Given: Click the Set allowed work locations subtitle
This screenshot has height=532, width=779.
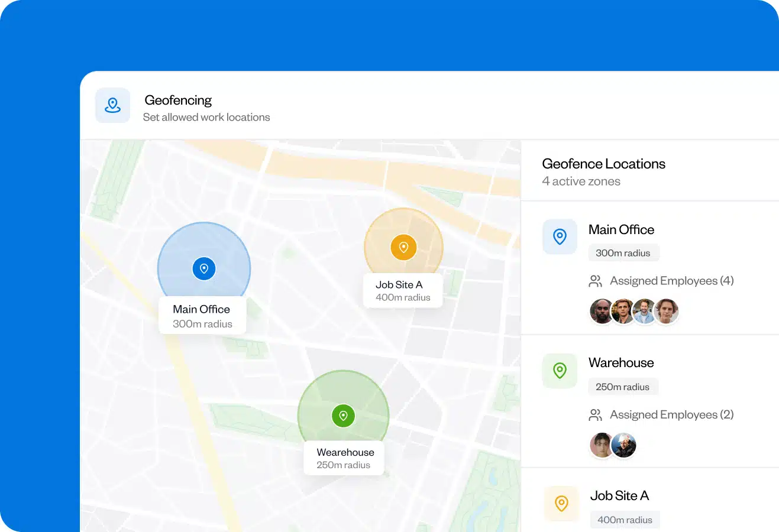Looking at the screenshot, I should click(206, 117).
